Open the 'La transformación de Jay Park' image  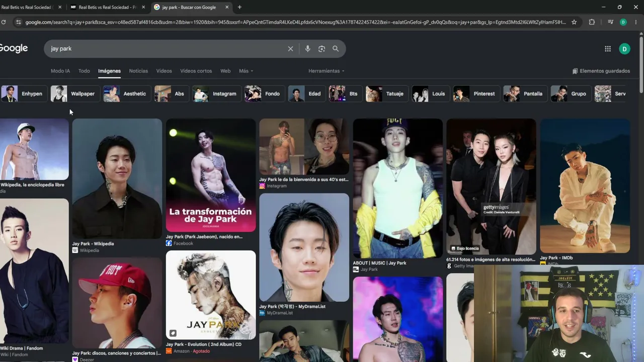point(211,175)
